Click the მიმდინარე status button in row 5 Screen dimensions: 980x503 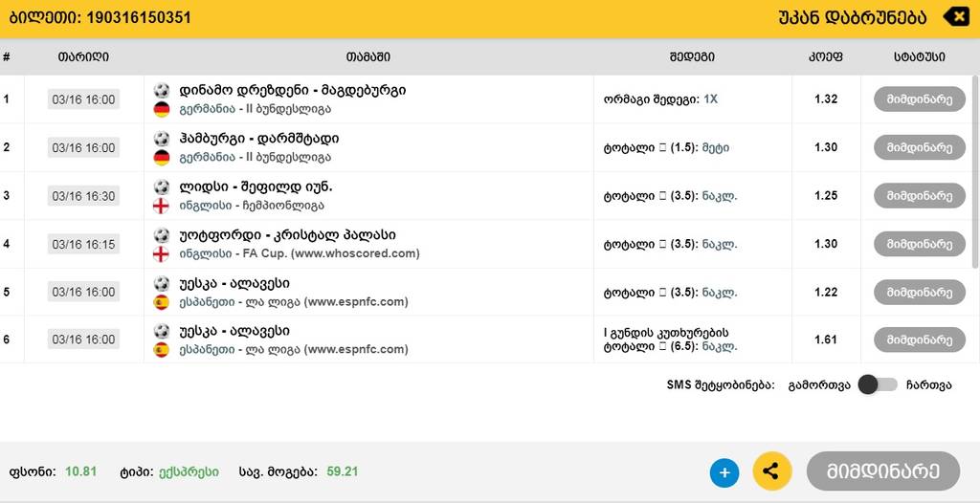(920, 292)
